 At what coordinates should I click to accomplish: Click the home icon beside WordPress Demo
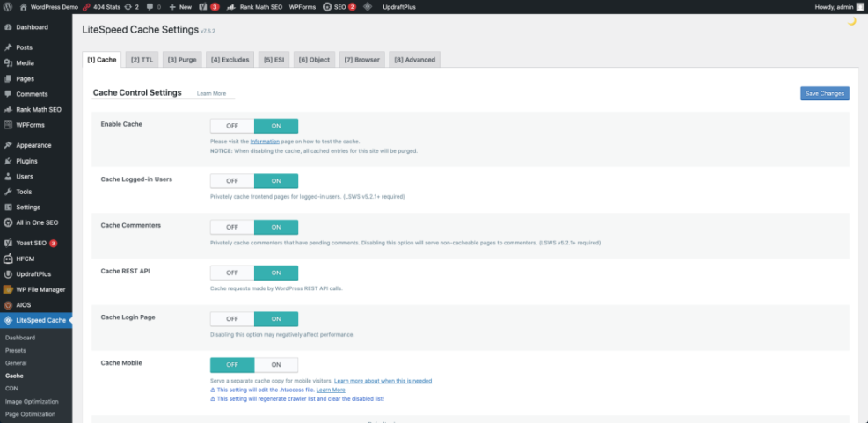click(23, 7)
